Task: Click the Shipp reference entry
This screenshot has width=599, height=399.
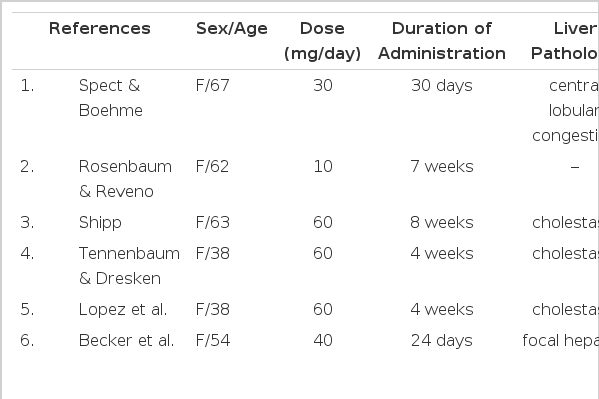Action: point(100,222)
